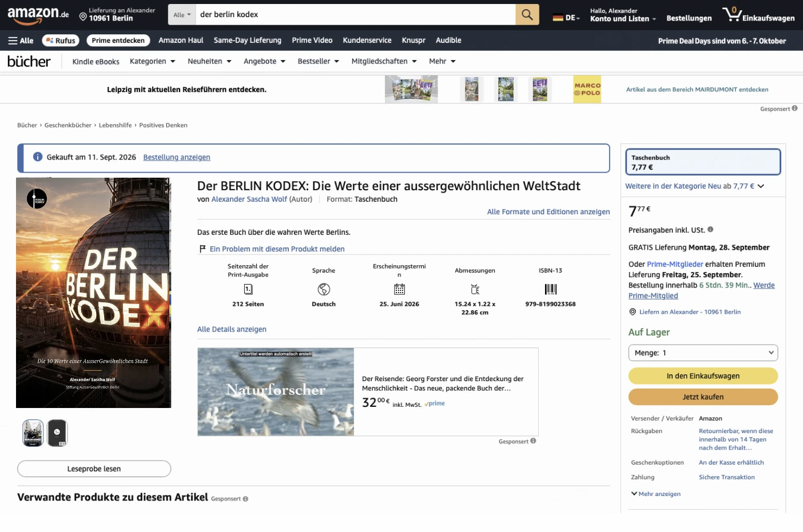Expand the Konto und Listen menu
803x532 pixels.
pyautogui.click(x=623, y=15)
